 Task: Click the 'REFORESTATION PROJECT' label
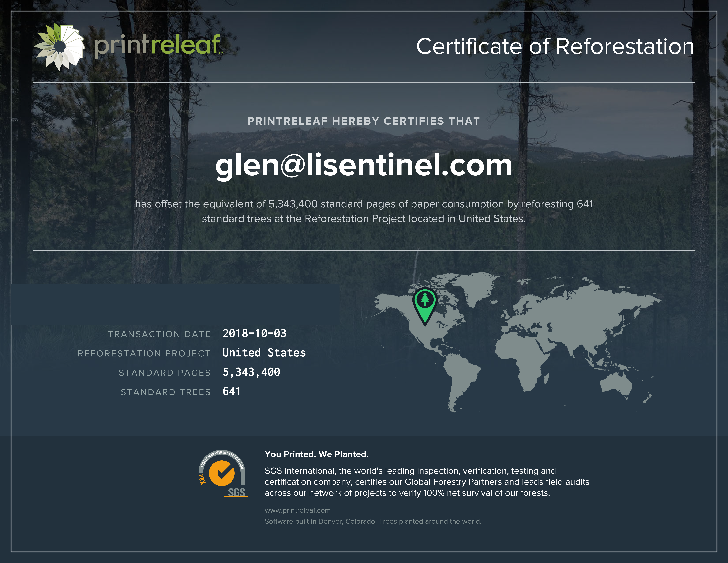point(144,354)
